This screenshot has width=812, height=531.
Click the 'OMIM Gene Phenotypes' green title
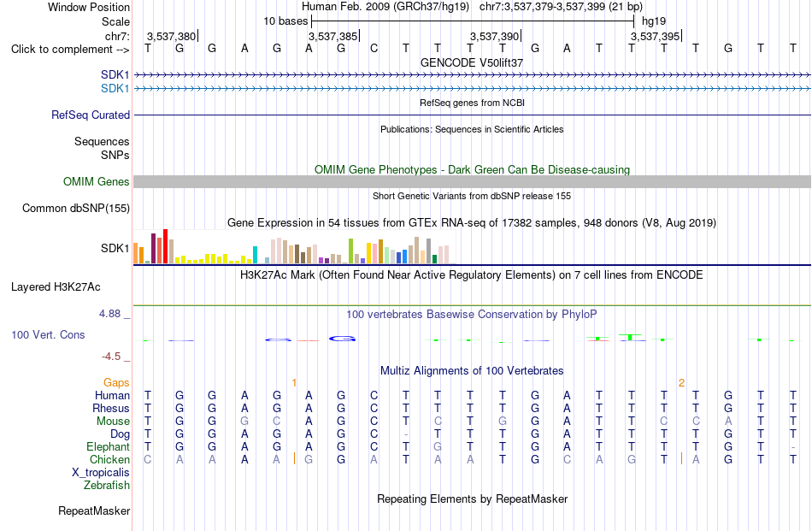[x=472, y=169]
